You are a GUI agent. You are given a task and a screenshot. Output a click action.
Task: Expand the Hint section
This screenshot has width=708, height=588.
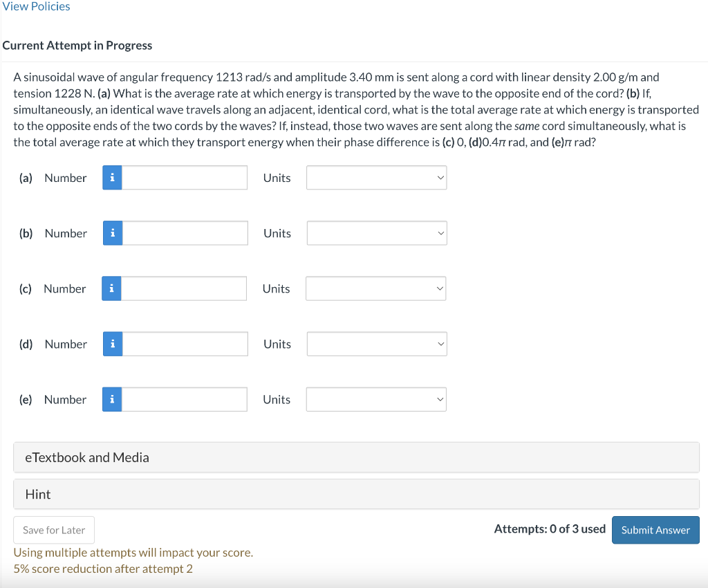pos(356,494)
